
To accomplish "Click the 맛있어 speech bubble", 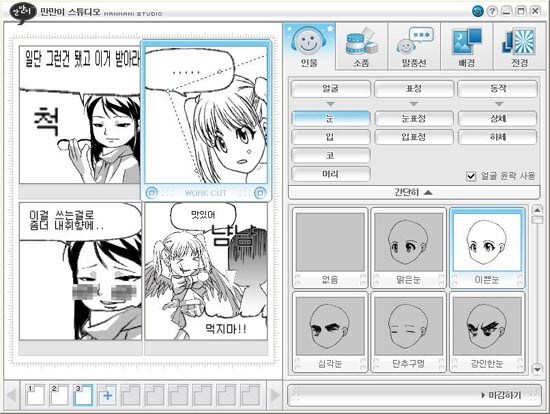I will click(203, 215).
